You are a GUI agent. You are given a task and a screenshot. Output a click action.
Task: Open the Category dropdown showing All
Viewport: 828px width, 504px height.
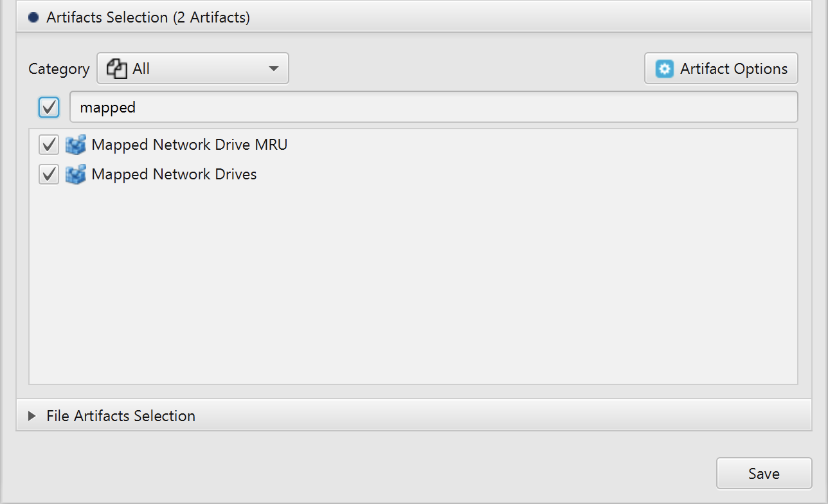(193, 68)
